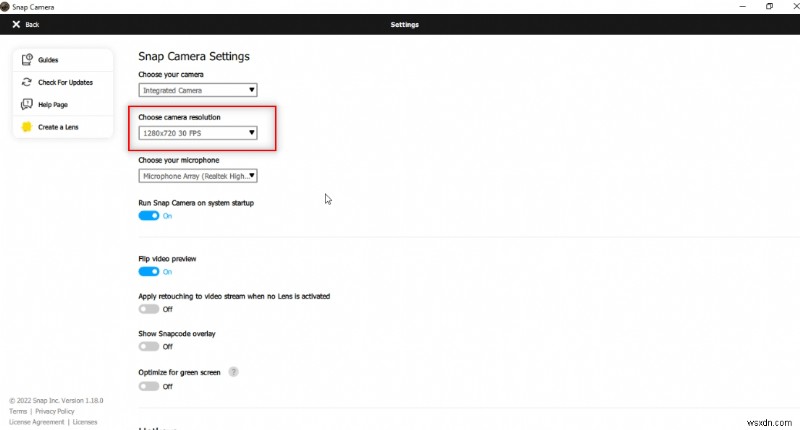Click the Snap Camera Settings heading

(194, 56)
